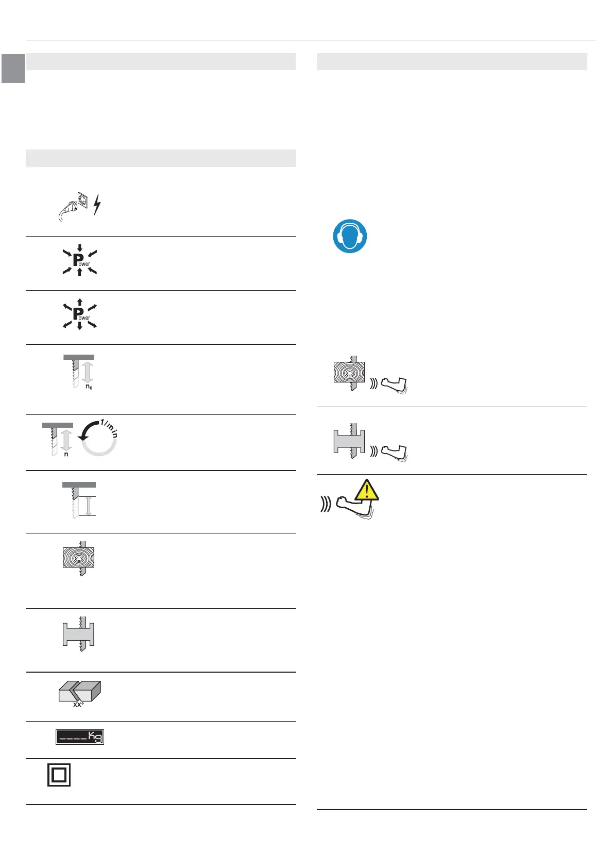613x868 pixels.
Task: Click the yellow vibration warning triangle
Action: [x=366, y=491]
